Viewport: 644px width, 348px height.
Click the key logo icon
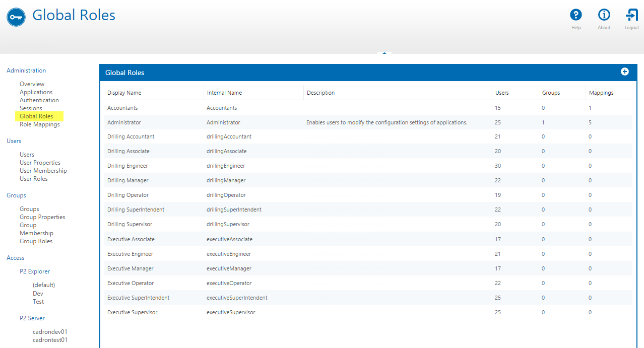click(x=16, y=17)
